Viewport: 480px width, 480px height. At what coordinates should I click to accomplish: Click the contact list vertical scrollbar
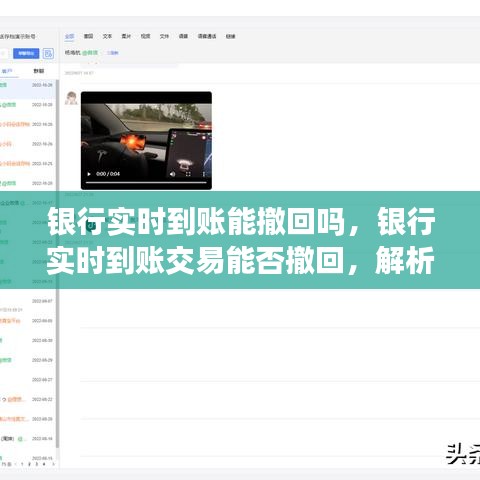click(57, 263)
